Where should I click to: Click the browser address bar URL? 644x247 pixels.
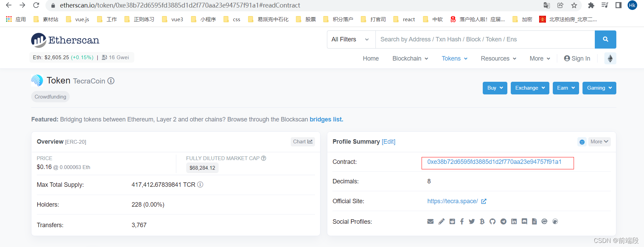click(x=180, y=5)
